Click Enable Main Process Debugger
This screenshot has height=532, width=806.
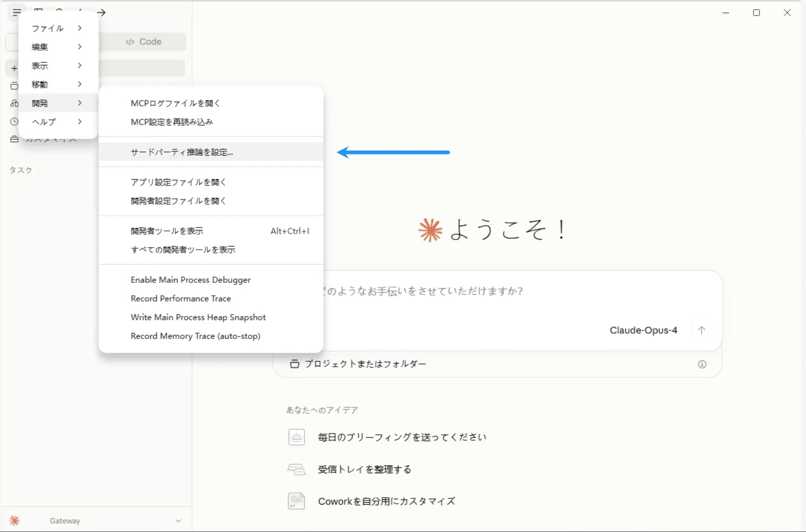click(211, 280)
